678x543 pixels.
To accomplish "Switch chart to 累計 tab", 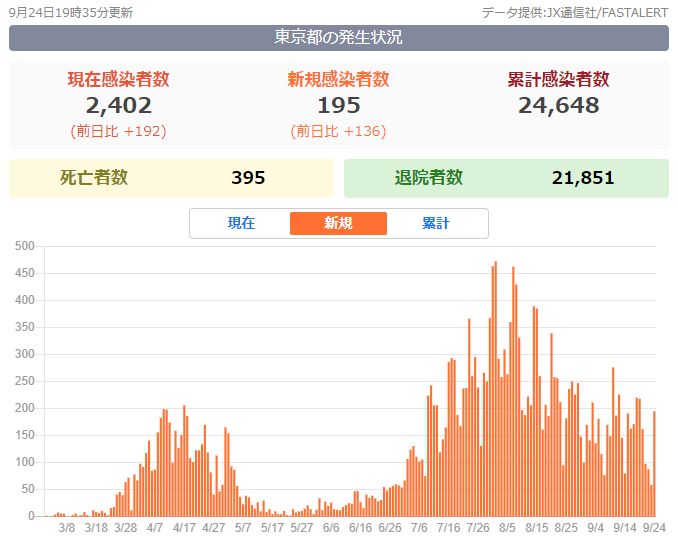I will pyautogui.click(x=436, y=224).
